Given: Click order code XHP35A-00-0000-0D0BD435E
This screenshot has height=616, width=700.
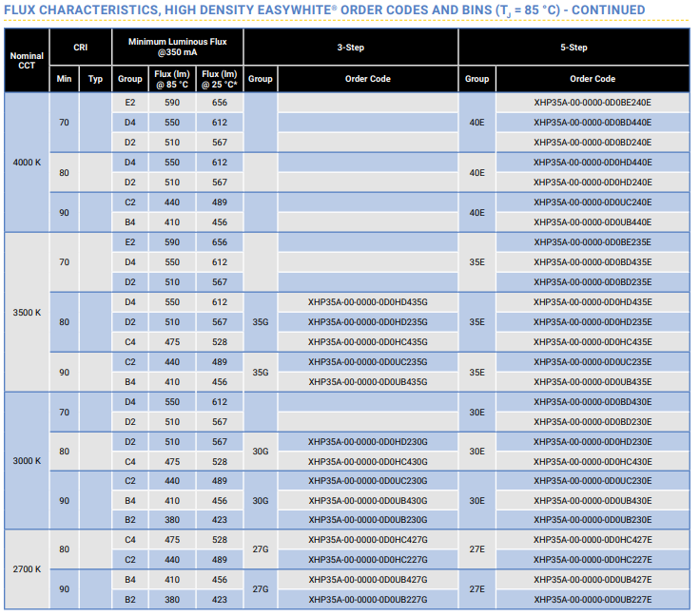Looking at the screenshot, I should click(593, 262).
